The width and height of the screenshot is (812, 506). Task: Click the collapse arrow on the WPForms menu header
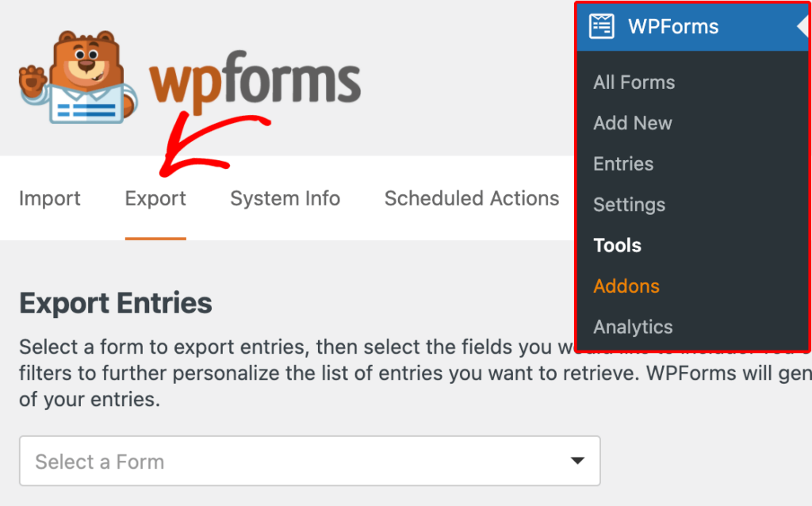804,26
